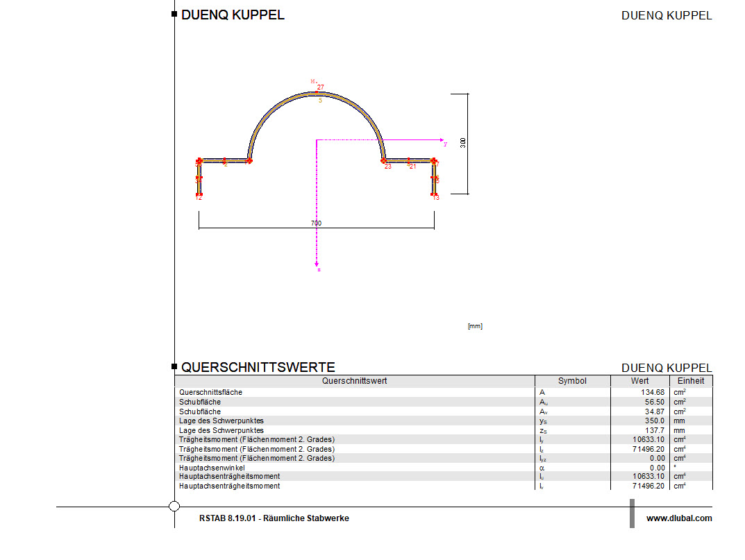Click the Symbol column header

click(x=572, y=381)
